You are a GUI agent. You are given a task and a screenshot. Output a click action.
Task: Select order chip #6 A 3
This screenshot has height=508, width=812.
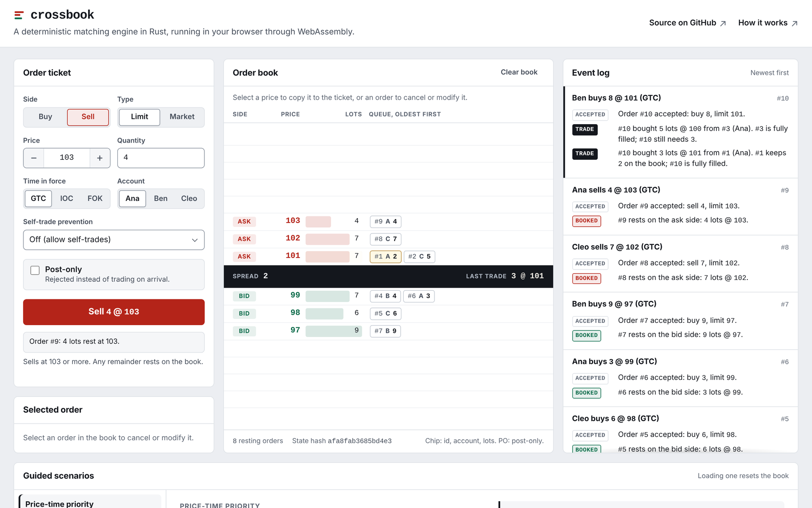pos(419,296)
